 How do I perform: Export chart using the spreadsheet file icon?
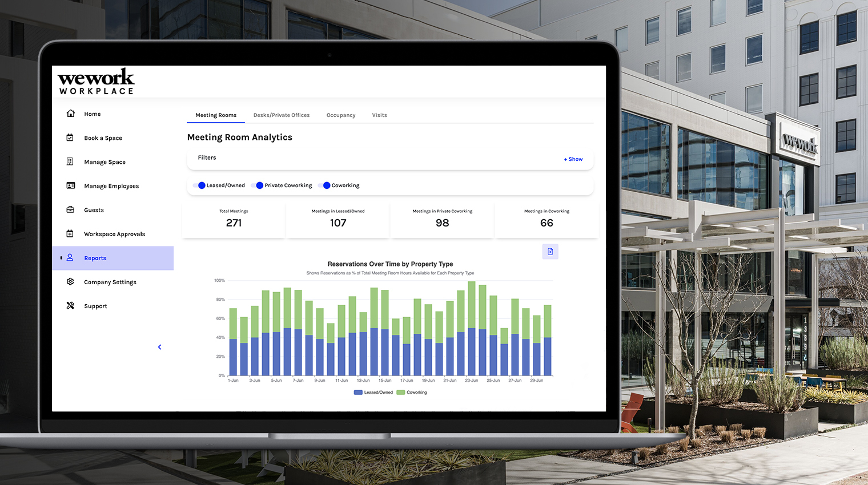[550, 252]
